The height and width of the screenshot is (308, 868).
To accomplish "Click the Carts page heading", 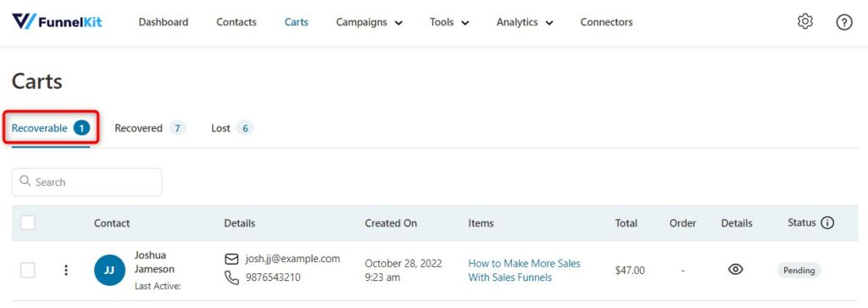I will pos(37,81).
